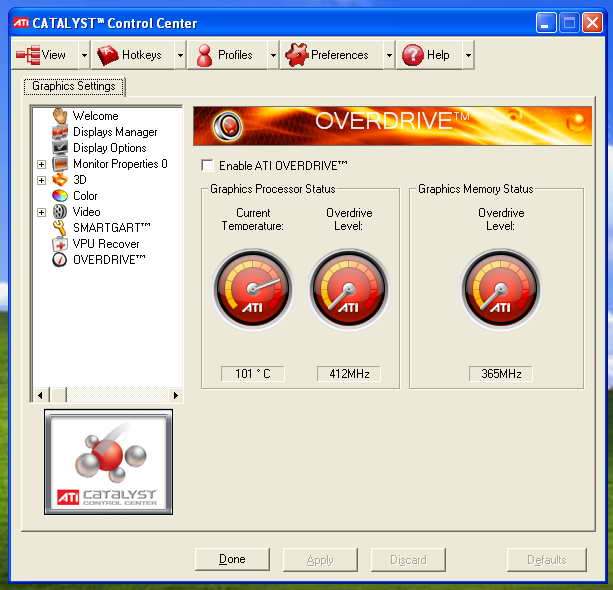
Task: Click the OVERDRIVE gauge icon in tree
Action: 60,260
